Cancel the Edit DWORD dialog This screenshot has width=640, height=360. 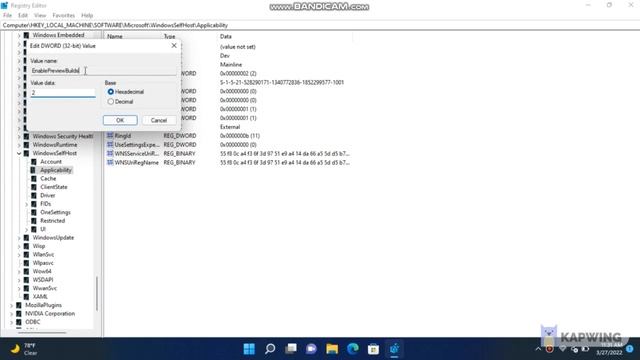coord(159,120)
